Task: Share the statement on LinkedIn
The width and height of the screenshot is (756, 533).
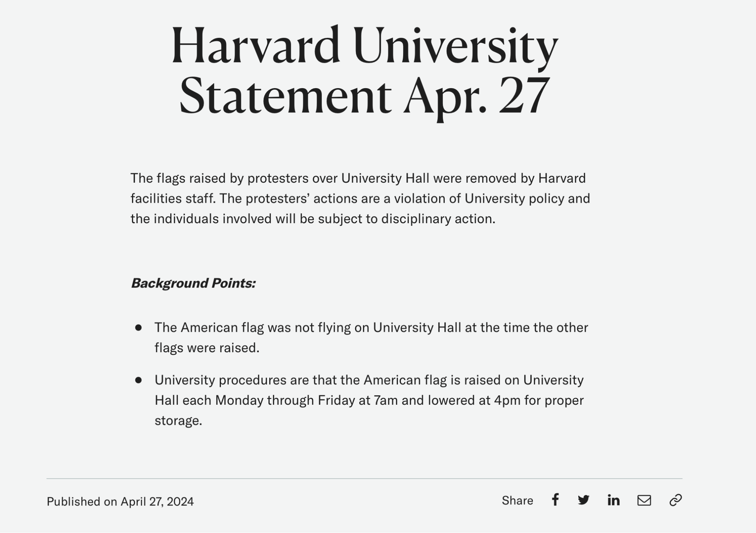Action: (613, 500)
